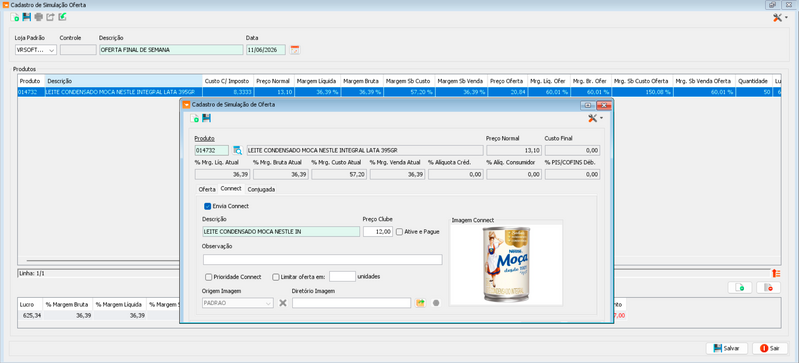Click Connect Descrição field LEITE CONDENSADO MOCA NESTLE IN
Viewport: 799px width, 363px height.
coord(281,231)
